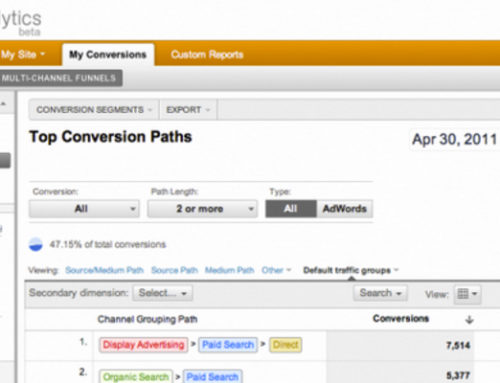This screenshot has height=383, width=500.
Task: Switch to the My Conversions tab
Action: [x=108, y=55]
